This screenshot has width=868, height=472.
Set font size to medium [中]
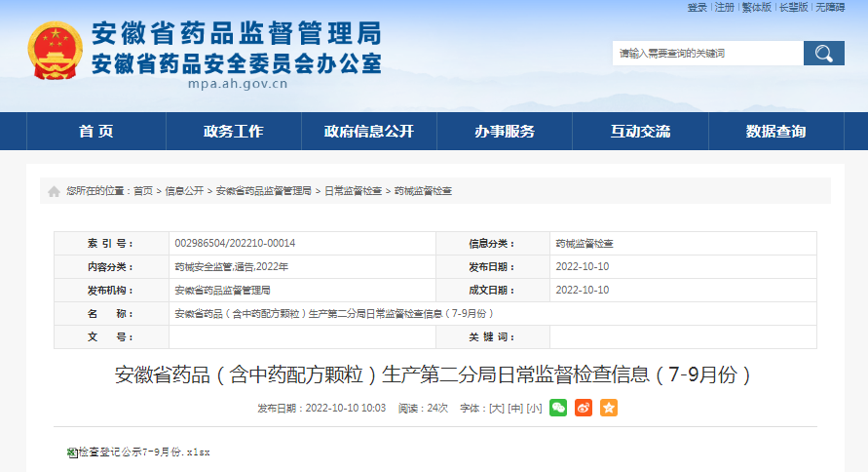[515, 409]
